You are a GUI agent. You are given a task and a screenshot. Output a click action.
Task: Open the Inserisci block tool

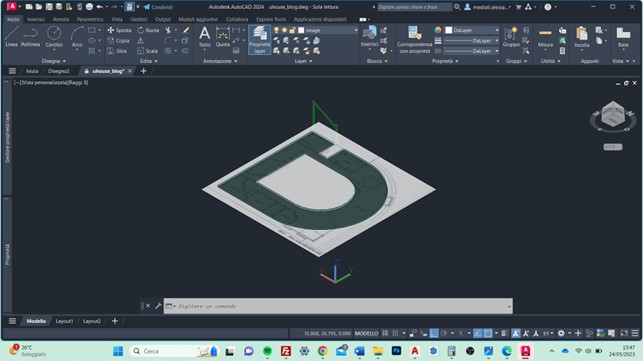369,37
